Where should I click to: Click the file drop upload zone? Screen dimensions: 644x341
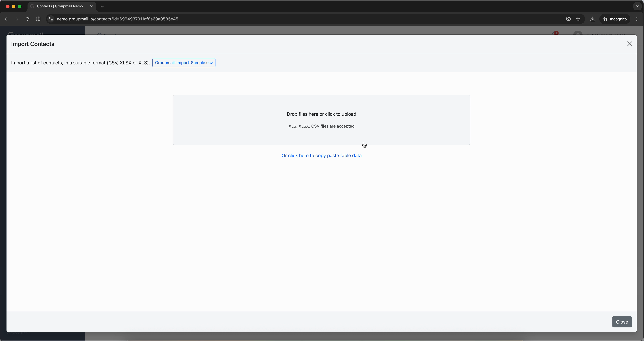tap(322, 120)
